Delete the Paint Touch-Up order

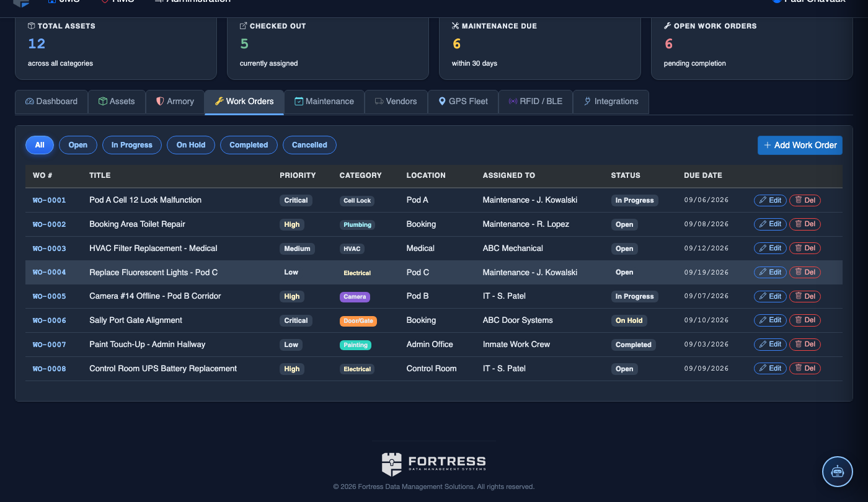click(805, 345)
